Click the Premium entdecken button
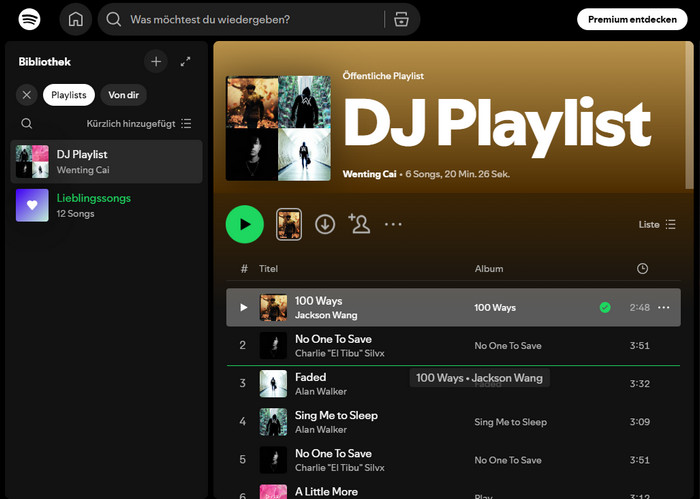This screenshot has width=700, height=499. 632,19
